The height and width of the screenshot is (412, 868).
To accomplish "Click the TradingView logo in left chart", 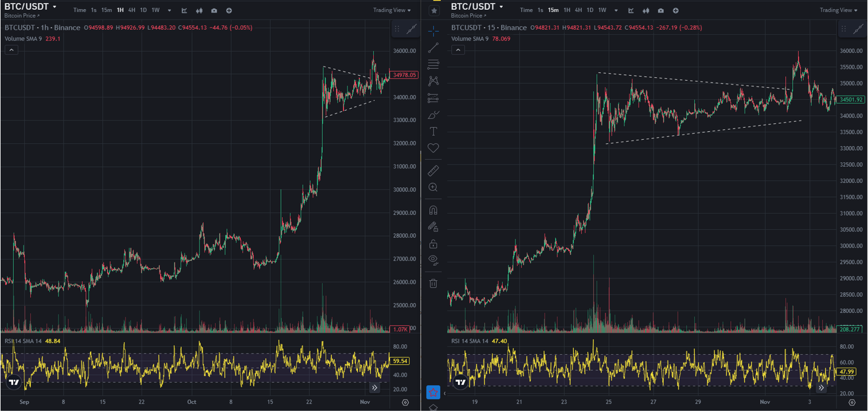I will coord(14,382).
